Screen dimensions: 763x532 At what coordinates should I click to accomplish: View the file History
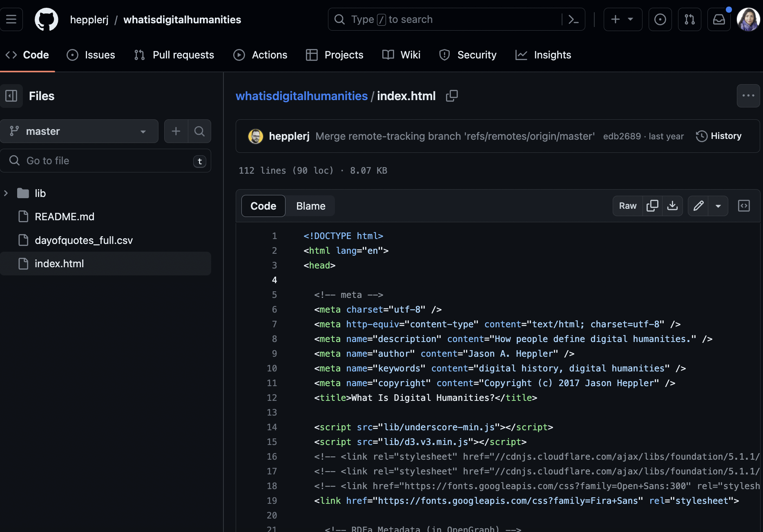pos(718,136)
